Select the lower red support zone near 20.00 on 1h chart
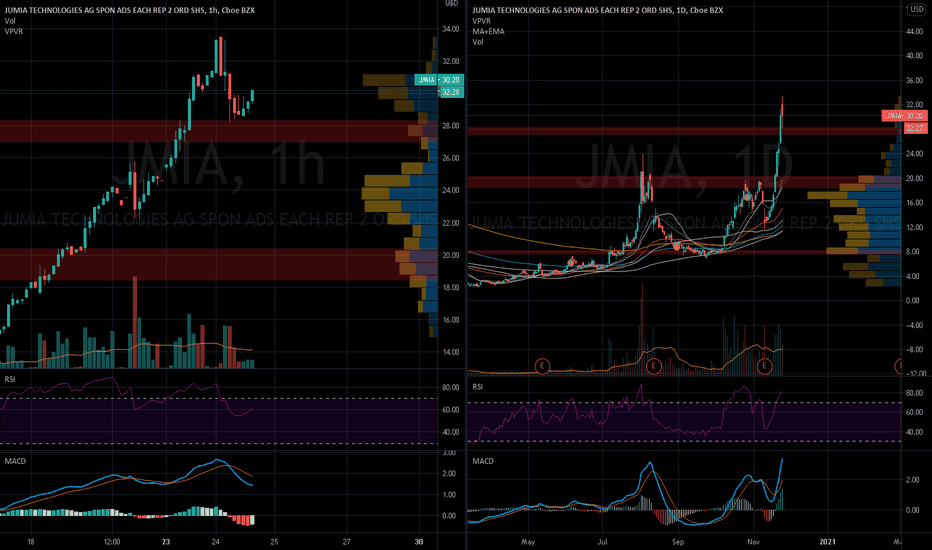This screenshot has width=932, height=550. pos(219,264)
